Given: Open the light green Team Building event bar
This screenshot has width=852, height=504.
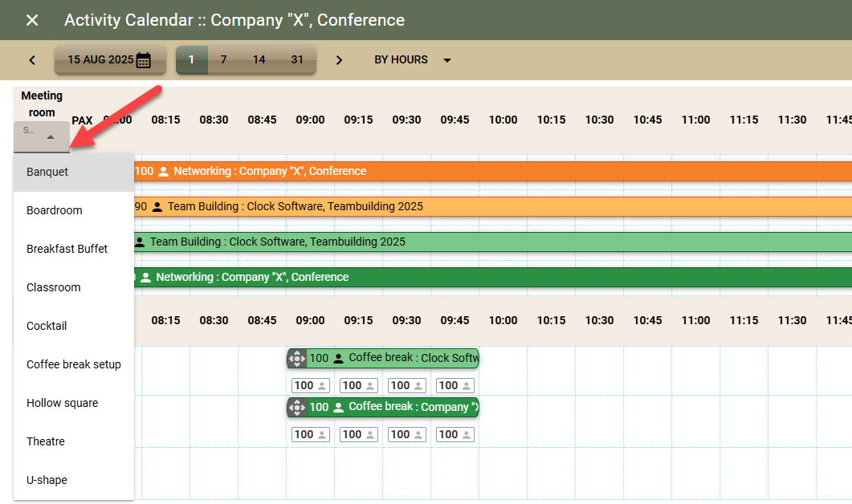Looking at the screenshot, I should (x=493, y=242).
